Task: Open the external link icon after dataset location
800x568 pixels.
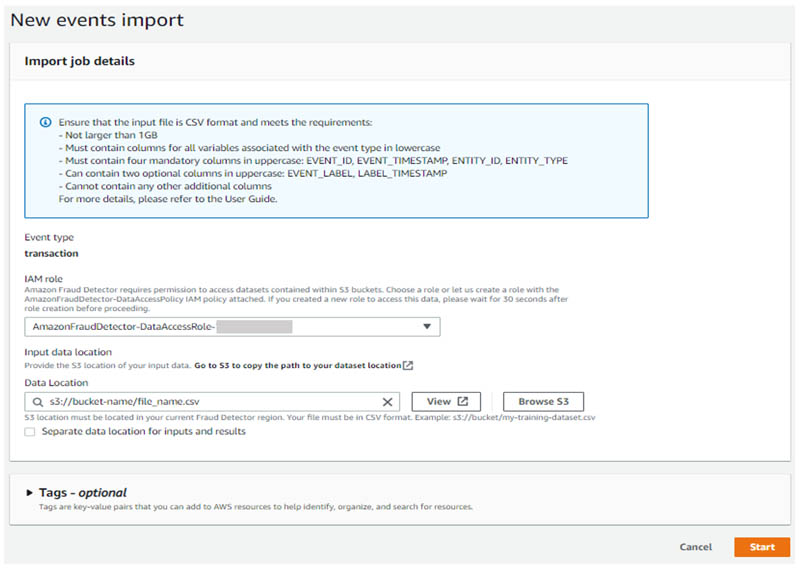Action: point(408,365)
